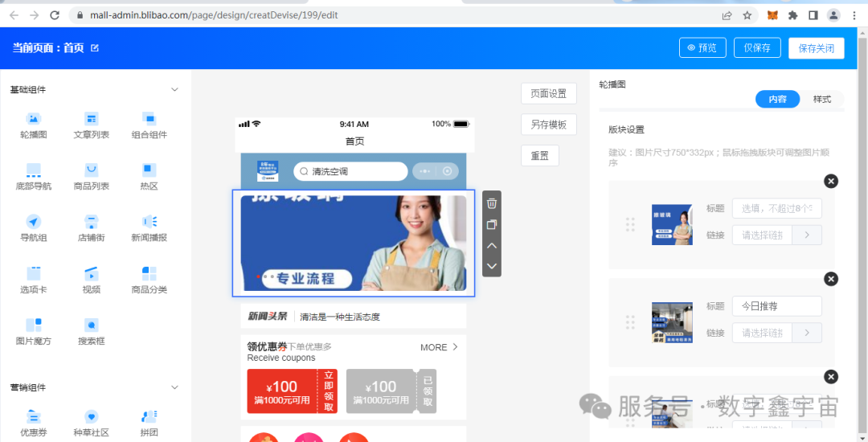Edit the current page name 首页
The width and height of the screenshot is (868, 442).
[95, 48]
